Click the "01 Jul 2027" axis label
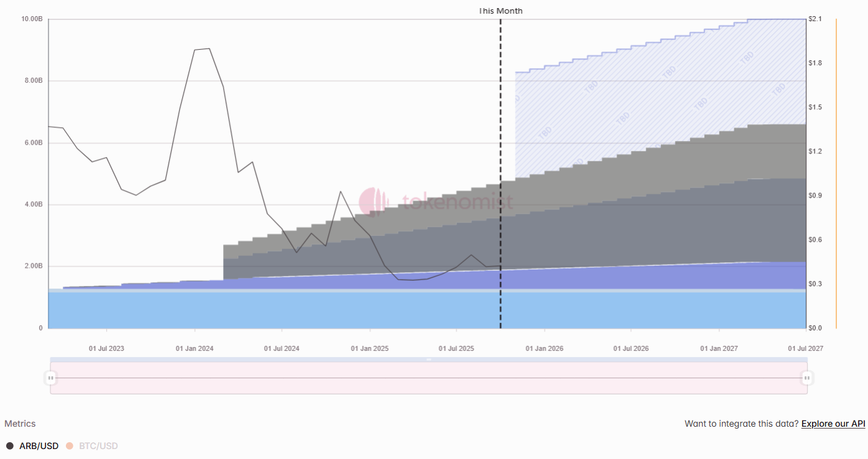 click(x=806, y=348)
